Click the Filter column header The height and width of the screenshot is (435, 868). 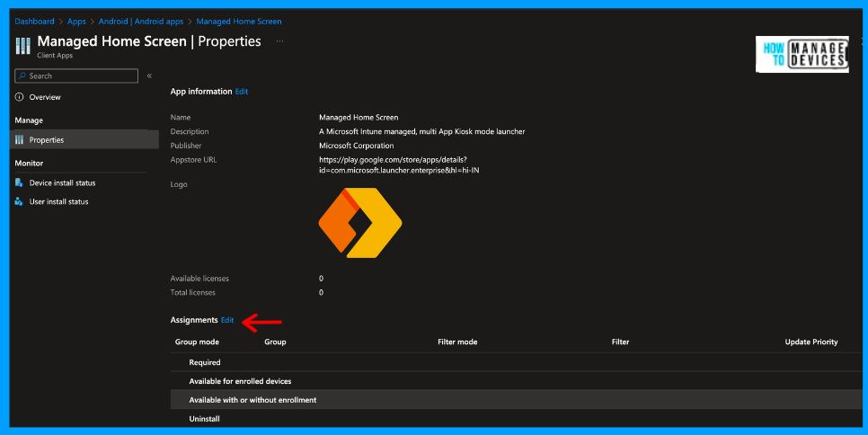[x=620, y=342]
